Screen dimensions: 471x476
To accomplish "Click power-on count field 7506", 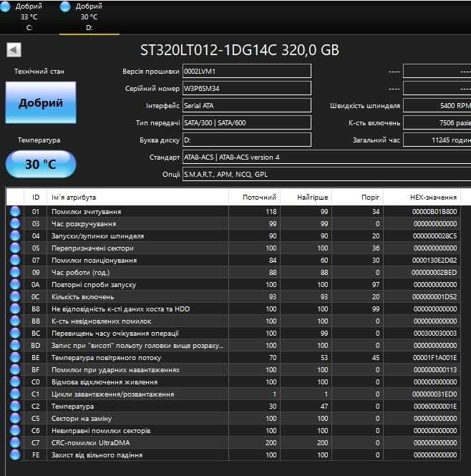I will tap(437, 123).
